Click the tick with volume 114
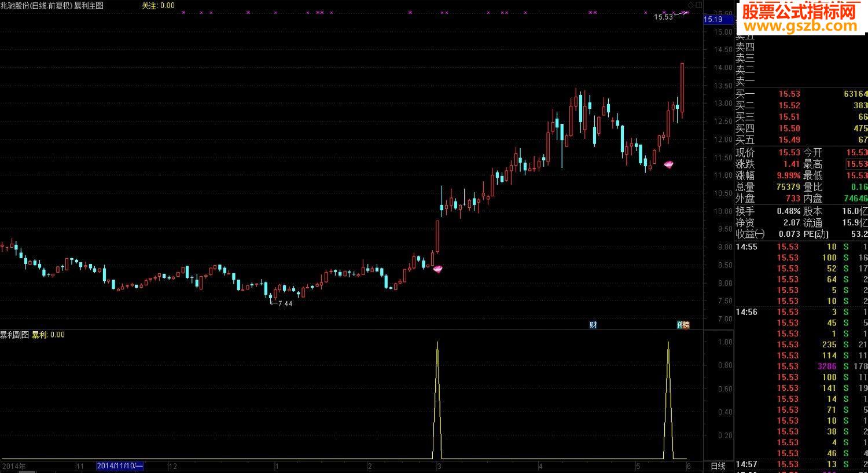Image resolution: width=868 pixels, height=473 pixels. (x=829, y=355)
